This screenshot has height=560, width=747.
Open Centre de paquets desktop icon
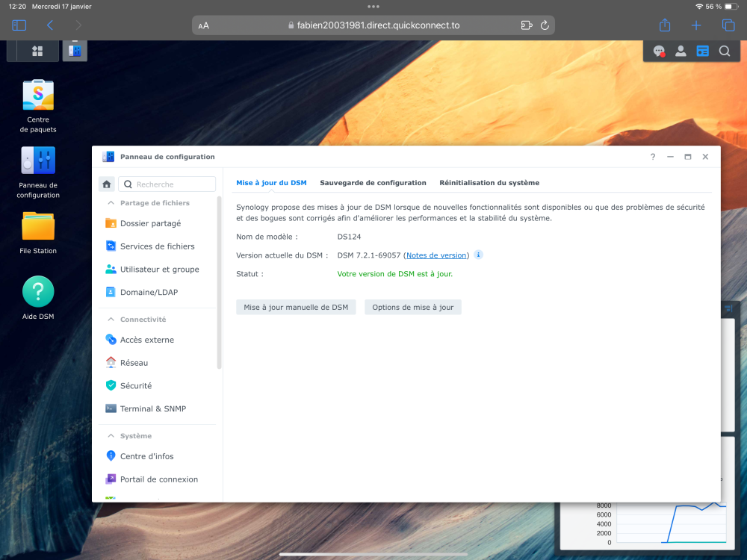(38, 95)
